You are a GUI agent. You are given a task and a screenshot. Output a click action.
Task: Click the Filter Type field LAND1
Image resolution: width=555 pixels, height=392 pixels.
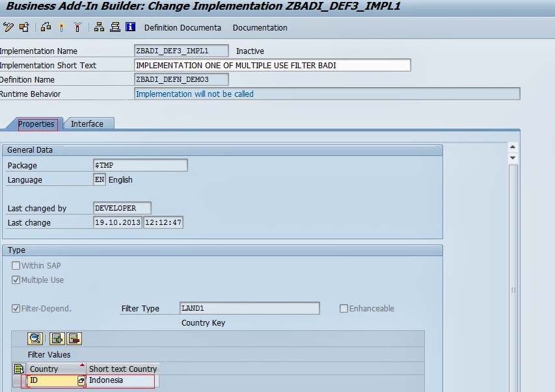(x=250, y=307)
